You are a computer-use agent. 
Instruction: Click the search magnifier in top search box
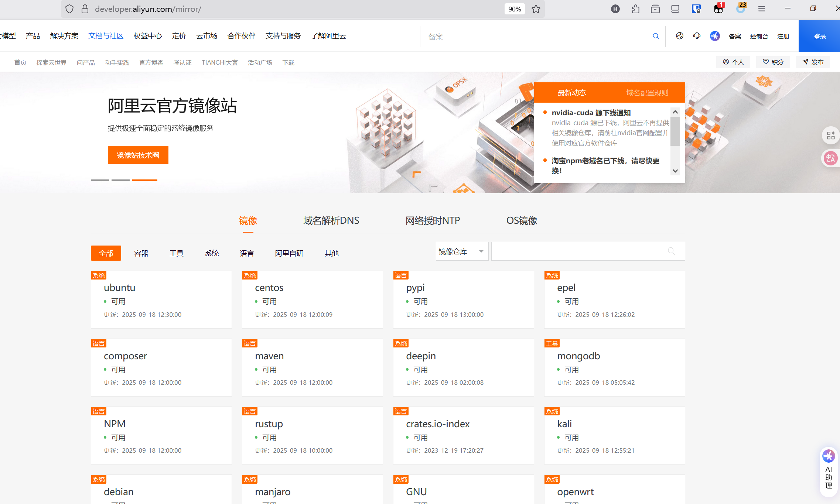click(656, 36)
